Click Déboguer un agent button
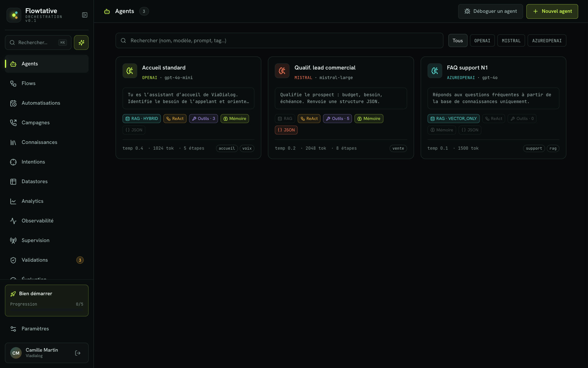The image size is (588, 368). (490, 11)
